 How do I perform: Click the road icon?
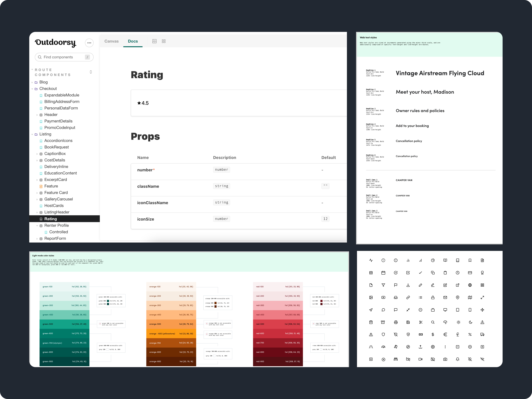tap(371, 347)
